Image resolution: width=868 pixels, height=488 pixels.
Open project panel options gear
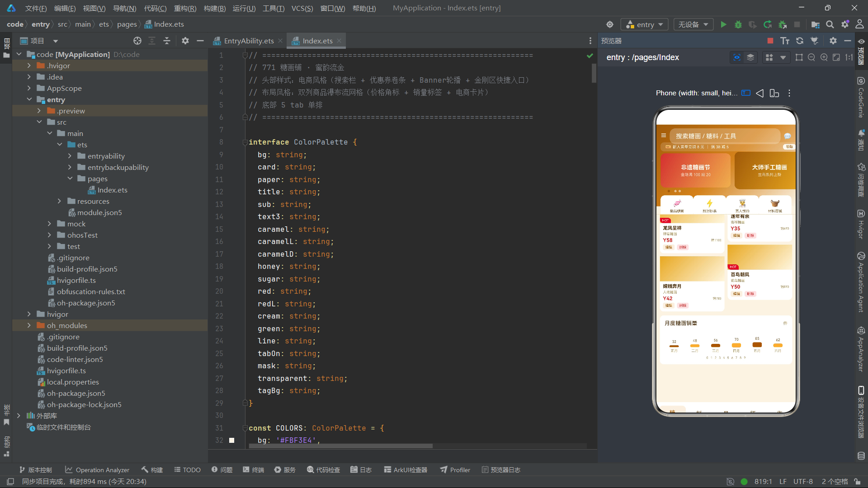pyautogui.click(x=185, y=41)
